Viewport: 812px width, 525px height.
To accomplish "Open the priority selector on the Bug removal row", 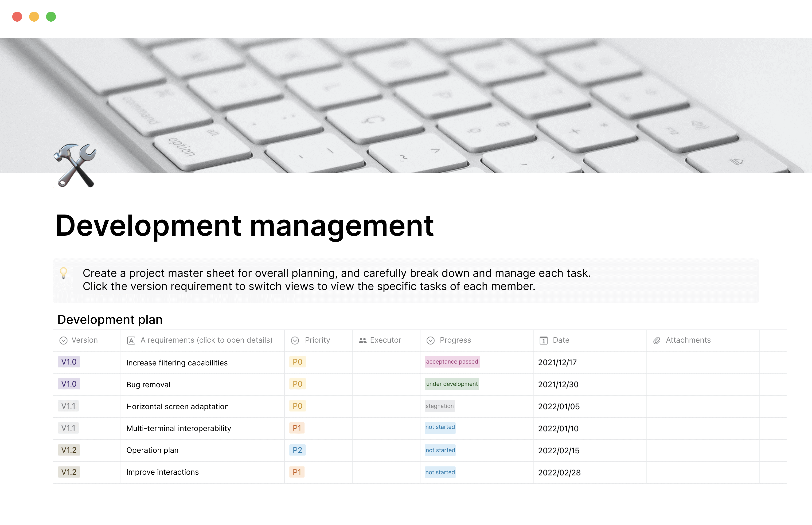I will tap(297, 384).
